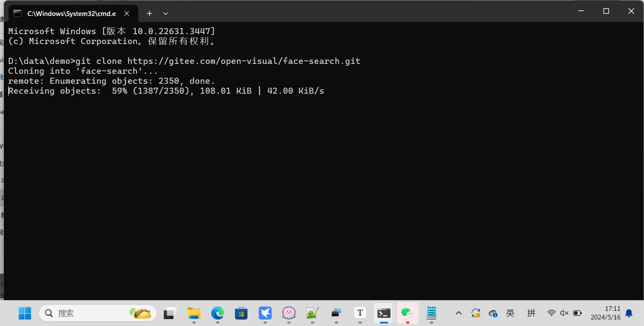Viewport: 644px width, 326px height.
Task: Open the Start menu
Action: (x=25, y=313)
